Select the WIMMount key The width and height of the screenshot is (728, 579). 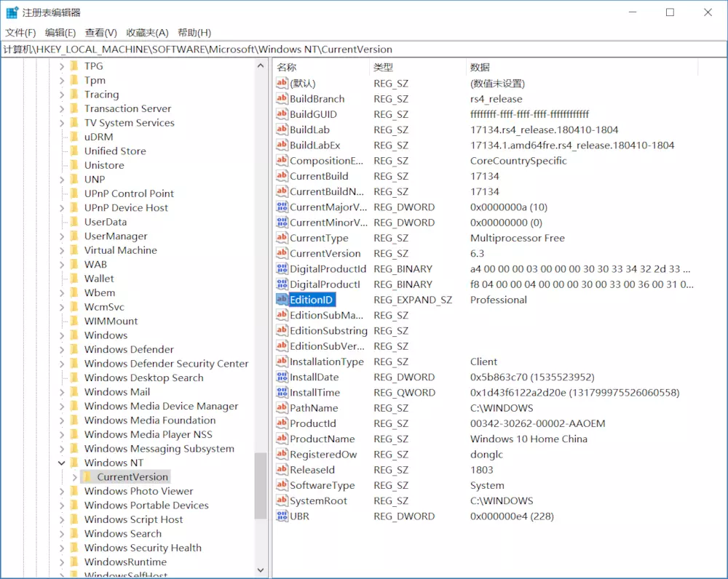(111, 321)
